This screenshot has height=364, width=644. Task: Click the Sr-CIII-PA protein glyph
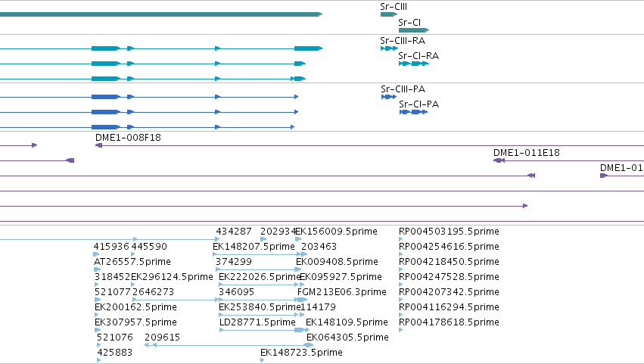(x=388, y=97)
